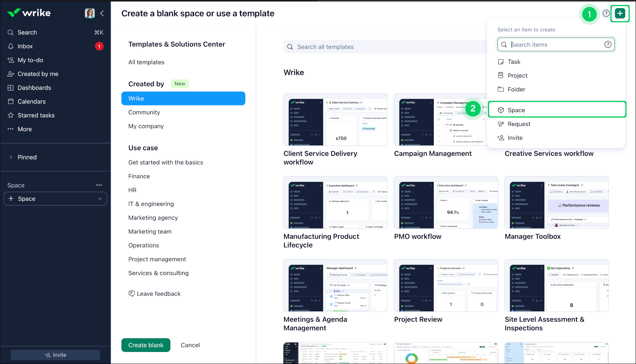The width and height of the screenshot is (636, 364).
Task: Click the Wrike logo in sidebar
Action: click(29, 13)
